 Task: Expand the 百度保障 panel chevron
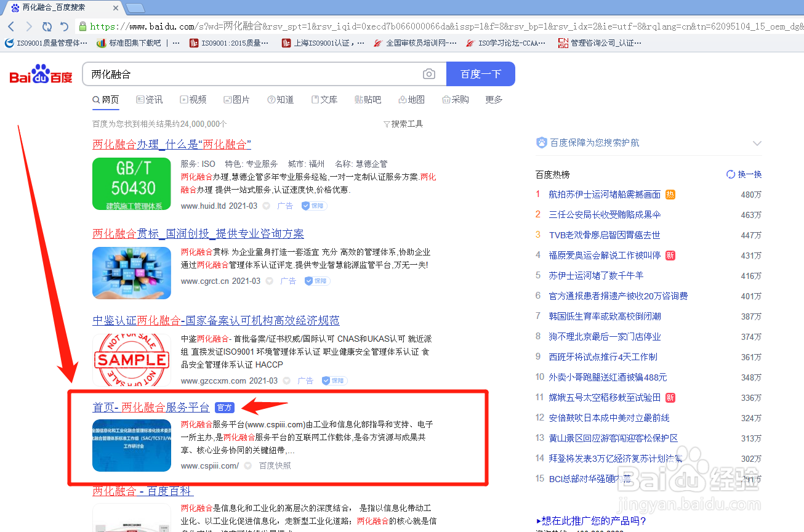click(x=757, y=143)
